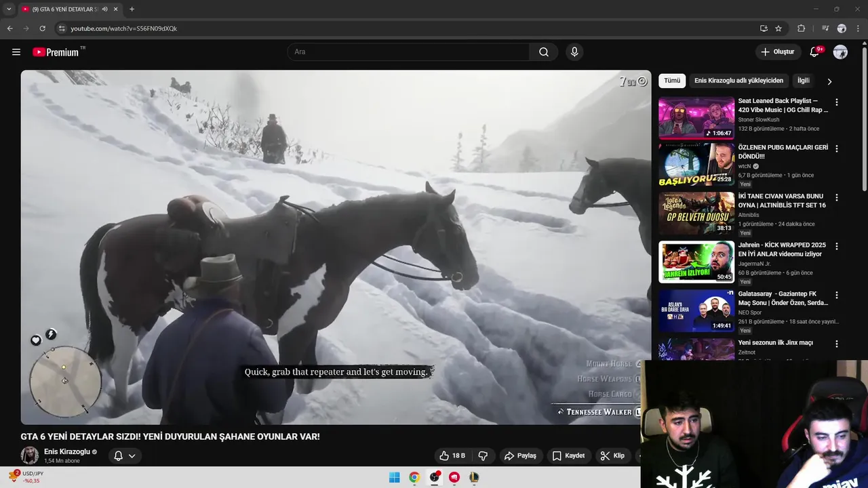Switch to the GTA 6 YENİ DETAYLAR tab
Image resolution: width=868 pixels, height=488 pixels.
(x=64, y=9)
